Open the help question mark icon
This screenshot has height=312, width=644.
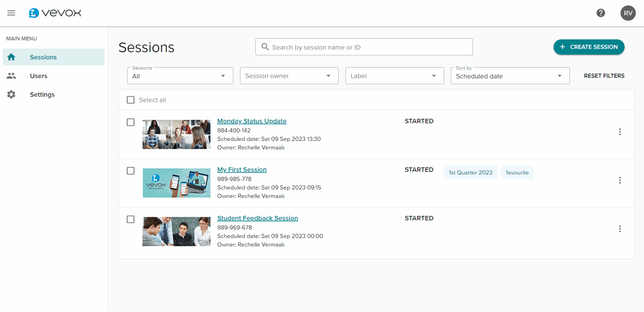[x=601, y=13]
